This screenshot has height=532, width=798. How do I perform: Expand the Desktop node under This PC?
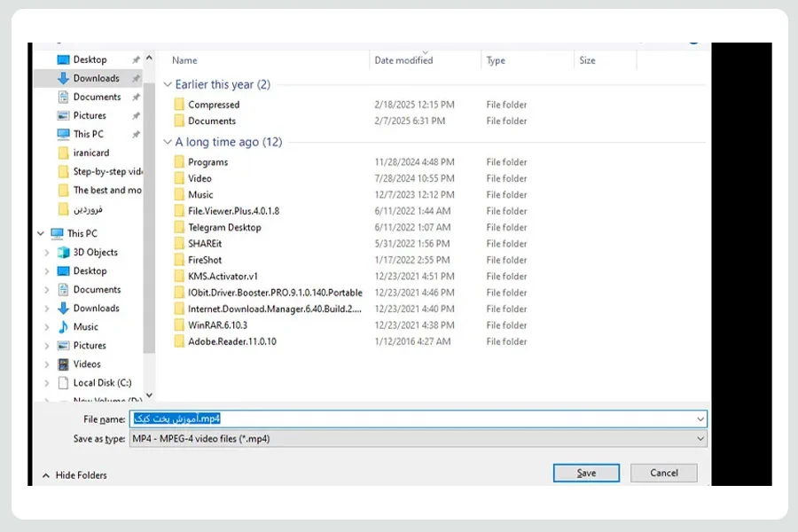(47, 271)
